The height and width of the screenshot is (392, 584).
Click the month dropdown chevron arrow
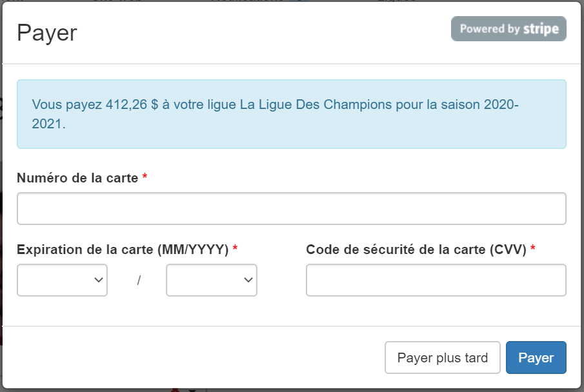98,280
